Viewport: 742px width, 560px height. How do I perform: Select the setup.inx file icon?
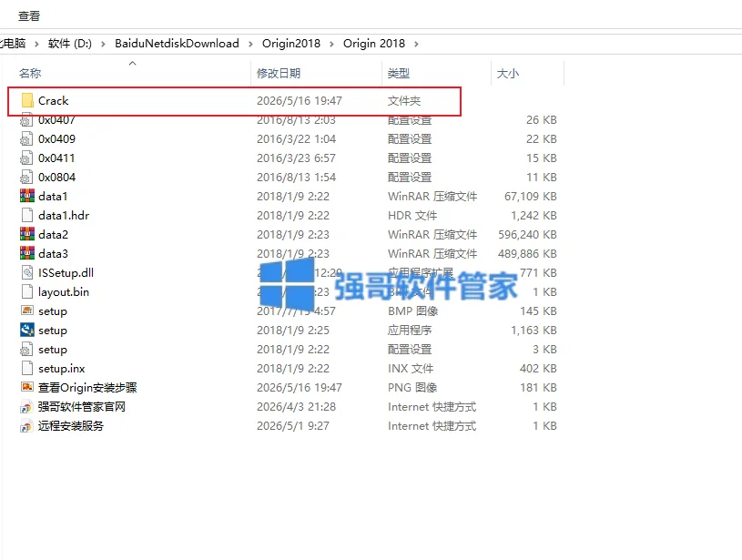point(27,368)
